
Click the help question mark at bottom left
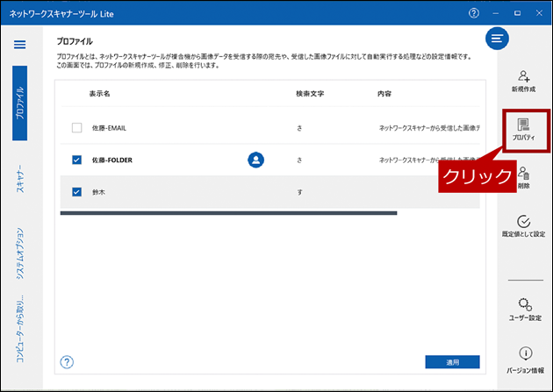(67, 361)
